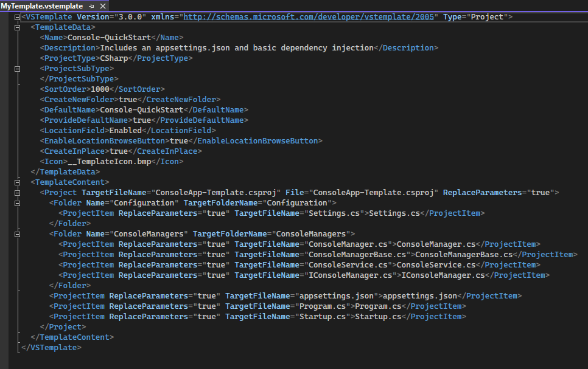Collapse the Project ConsoleApp-Template.csproj element

point(17,193)
